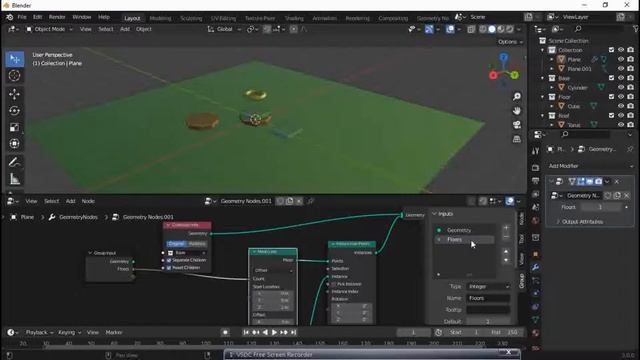Click the viewport pan hand icon
The width and height of the screenshot is (640, 360).
click(517, 111)
